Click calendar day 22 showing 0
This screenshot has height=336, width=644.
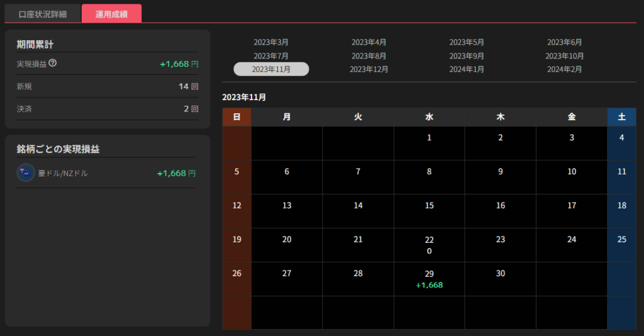(429, 245)
